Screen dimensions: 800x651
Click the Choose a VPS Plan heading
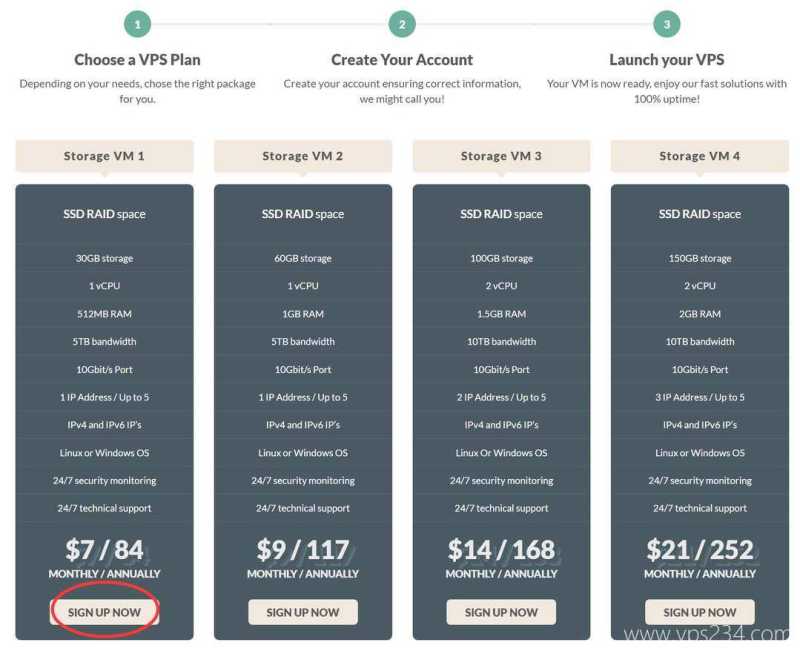click(138, 59)
